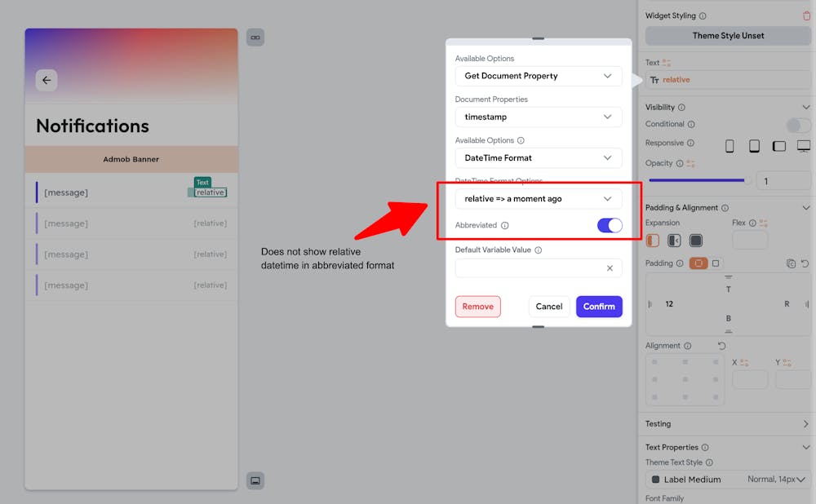The width and height of the screenshot is (816, 504).
Task: Select the desktop responsive visibility icon
Action: (804, 146)
